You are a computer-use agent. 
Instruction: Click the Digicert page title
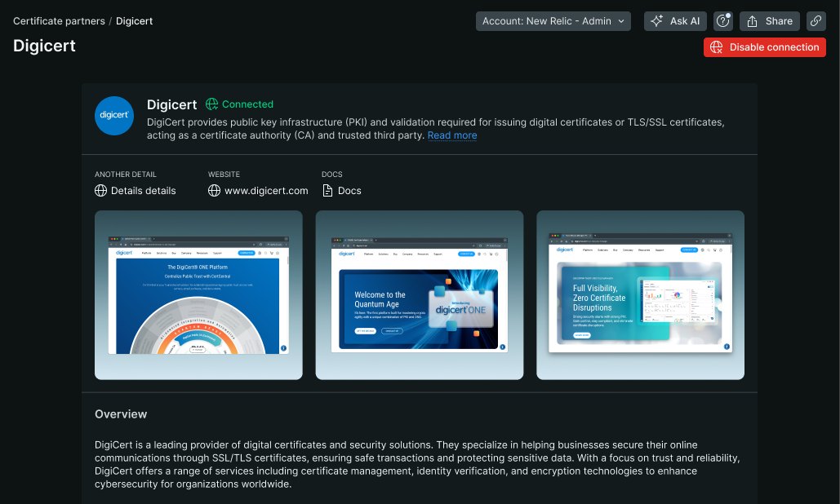coord(44,46)
